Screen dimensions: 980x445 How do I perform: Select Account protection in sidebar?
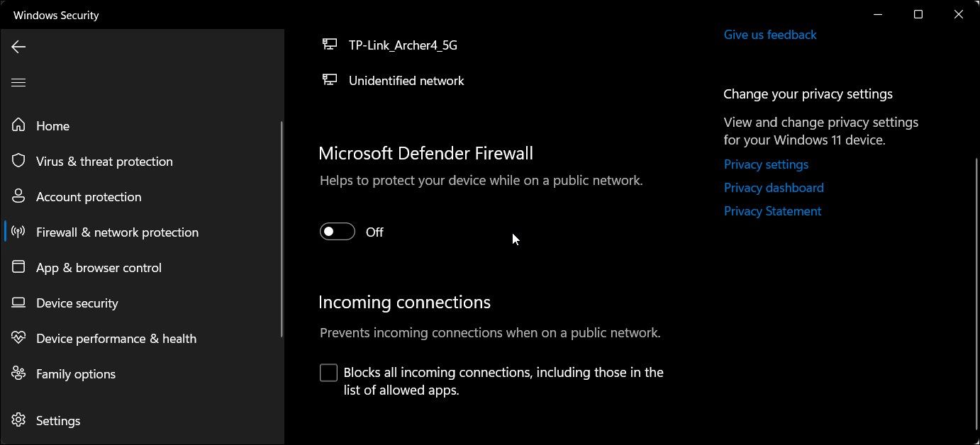click(x=89, y=196)
